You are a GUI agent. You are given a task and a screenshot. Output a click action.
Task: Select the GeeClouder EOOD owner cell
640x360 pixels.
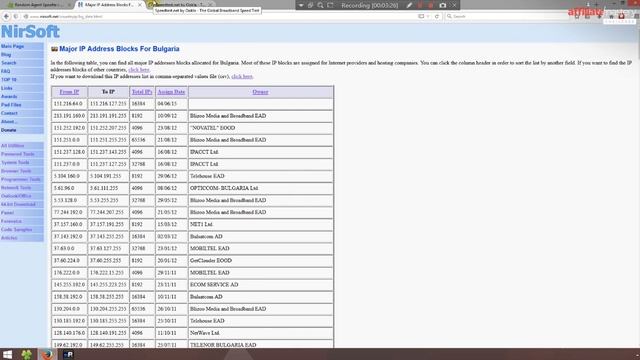[x=261, y=260]
